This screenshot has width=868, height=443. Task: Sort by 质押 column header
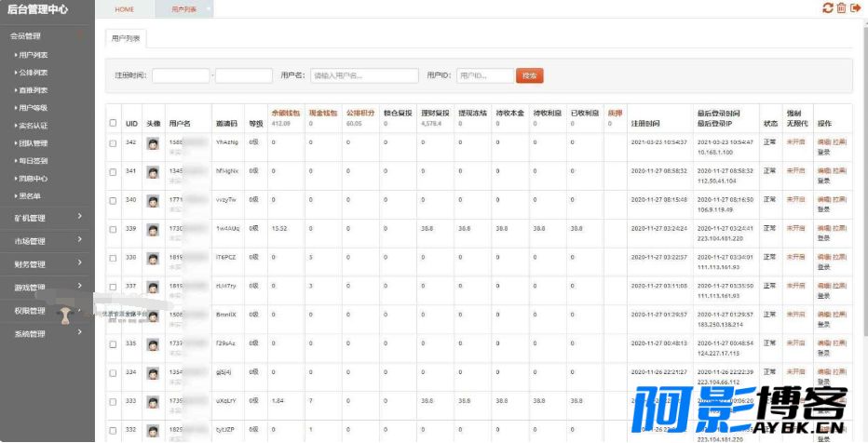pyautogui.click(x=615, y=113)
